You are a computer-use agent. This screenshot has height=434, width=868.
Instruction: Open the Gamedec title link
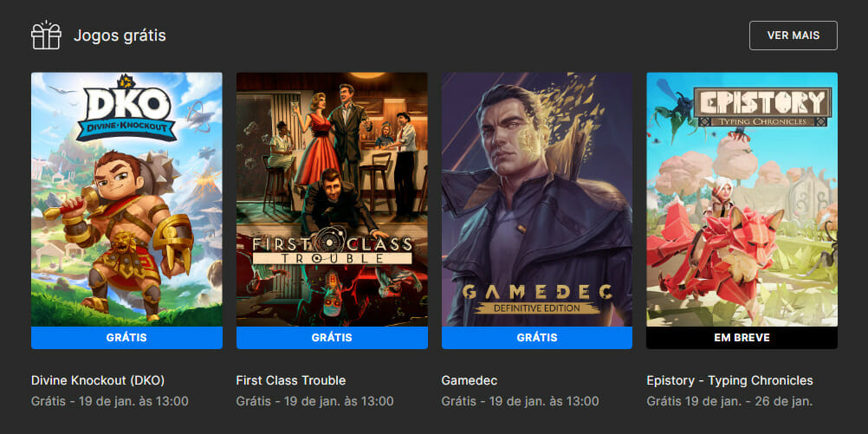pos(470,381)
